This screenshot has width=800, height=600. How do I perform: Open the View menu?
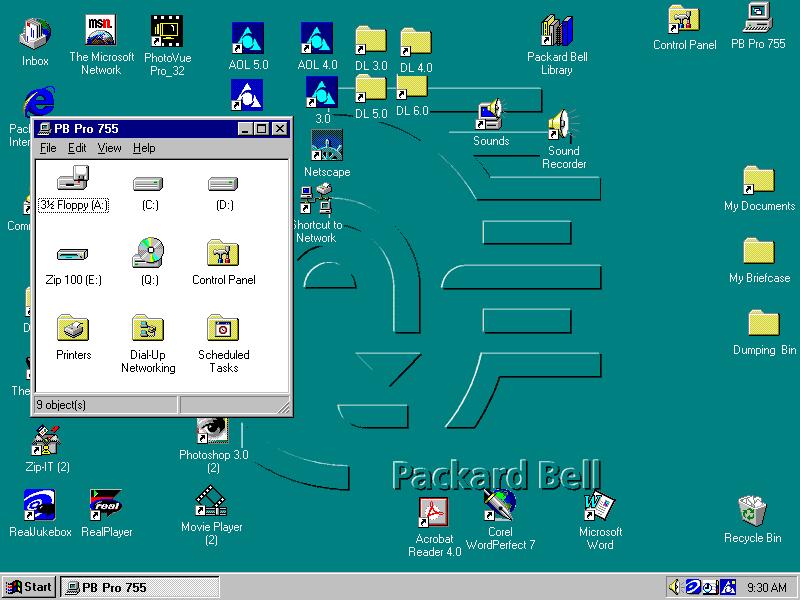click(x=109, y=148)
